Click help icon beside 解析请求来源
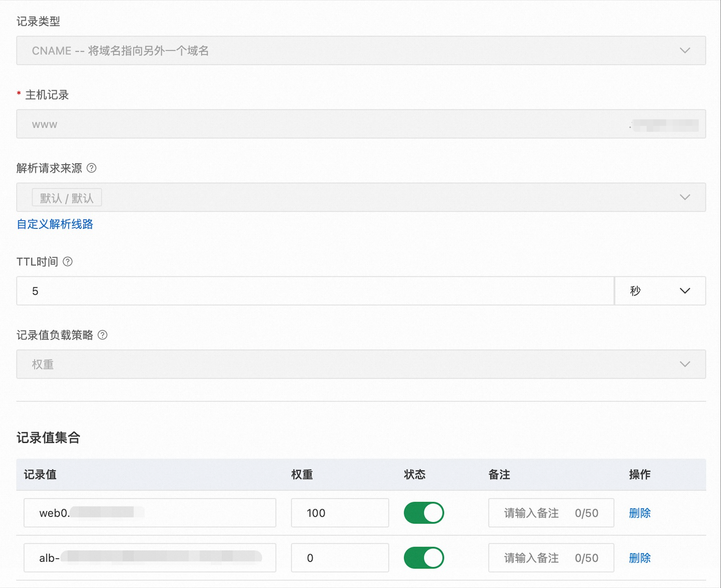The height and width of the screenshot is (588, 721). tap(91, 168)
